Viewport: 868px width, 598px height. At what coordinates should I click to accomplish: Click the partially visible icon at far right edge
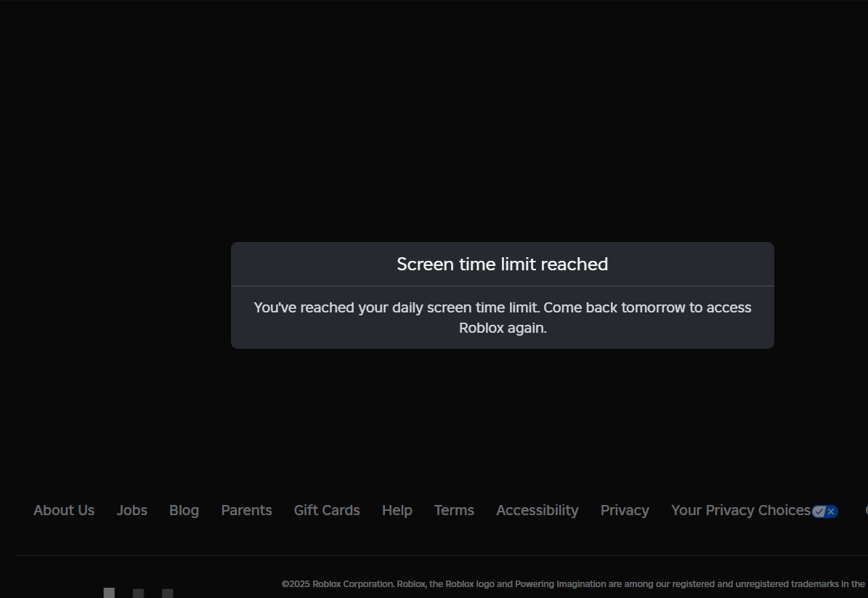click(866, 510)
